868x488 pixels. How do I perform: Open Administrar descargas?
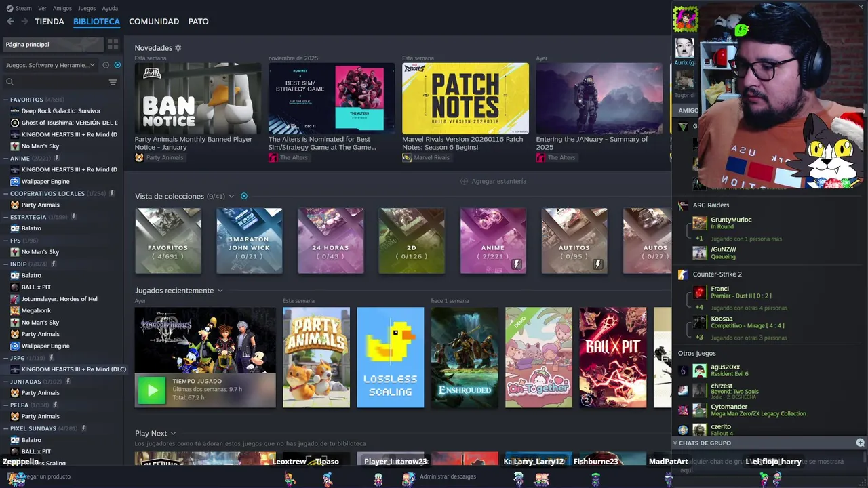(448, 476)
